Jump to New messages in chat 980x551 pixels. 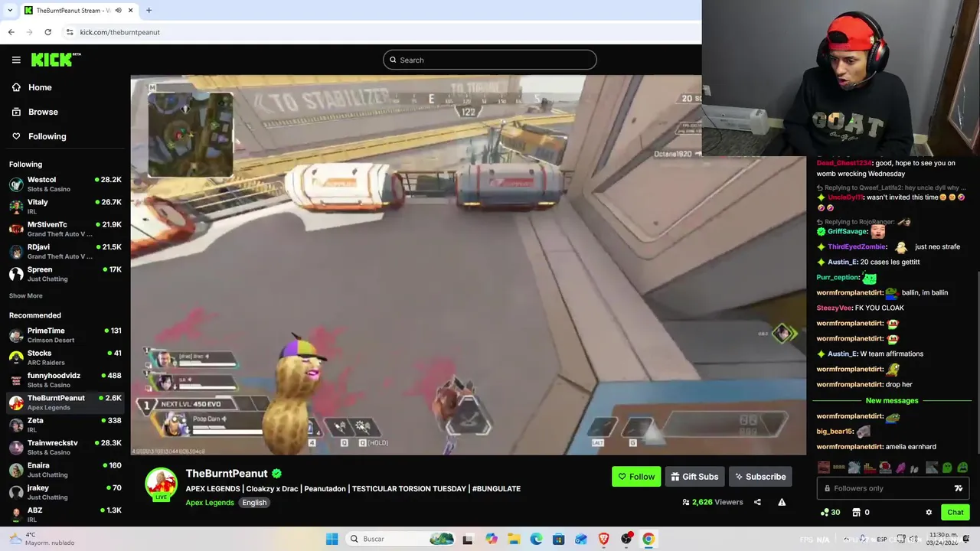(x=892, y=400)
